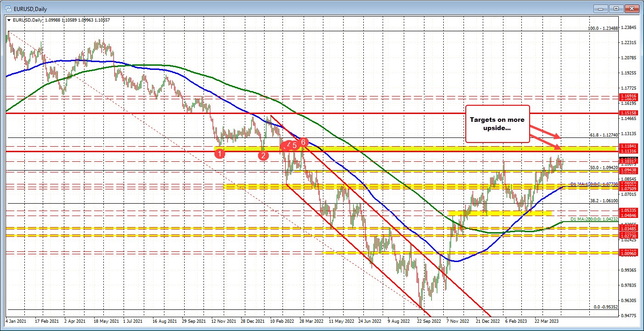Viewport: 644px width, 331px height.
Task: Click the 1.23845 price axis value
Action: [628, 28]
